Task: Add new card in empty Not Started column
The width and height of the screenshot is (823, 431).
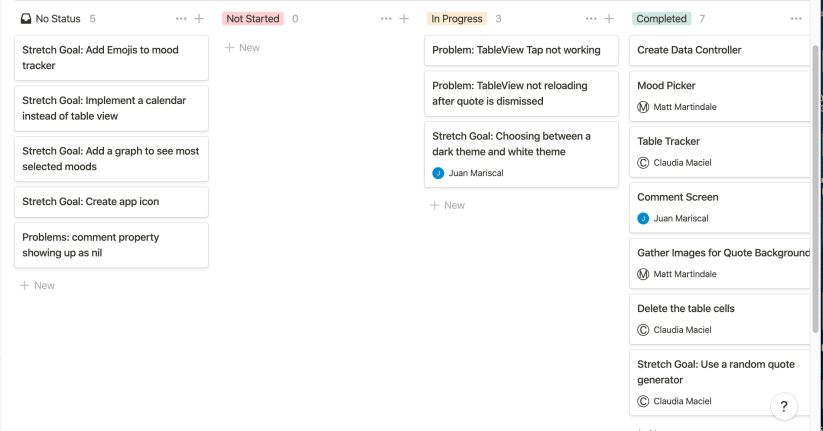Action: pyautogui.click(x=242, y=48)
